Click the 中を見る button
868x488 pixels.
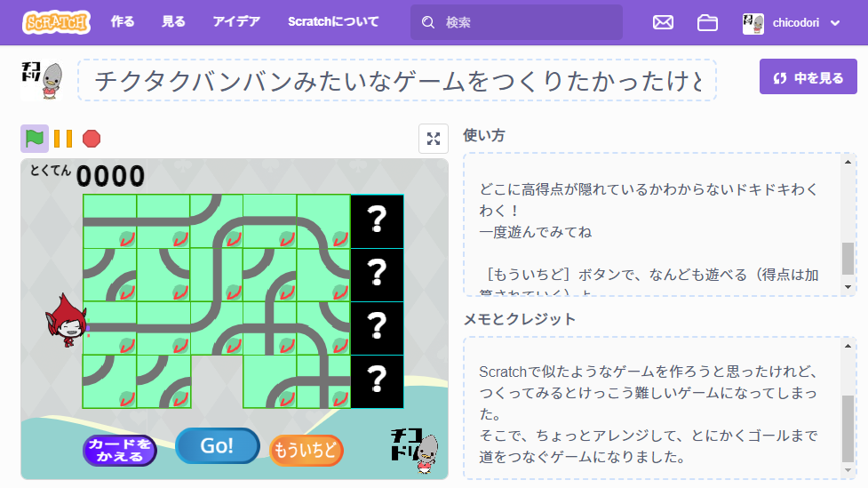[x=808, y=76]
